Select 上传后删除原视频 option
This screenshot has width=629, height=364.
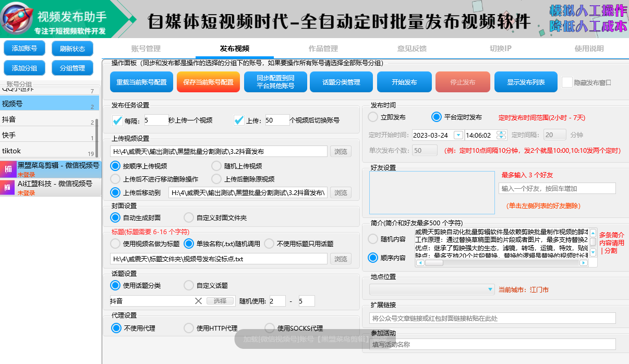[216, 179]
